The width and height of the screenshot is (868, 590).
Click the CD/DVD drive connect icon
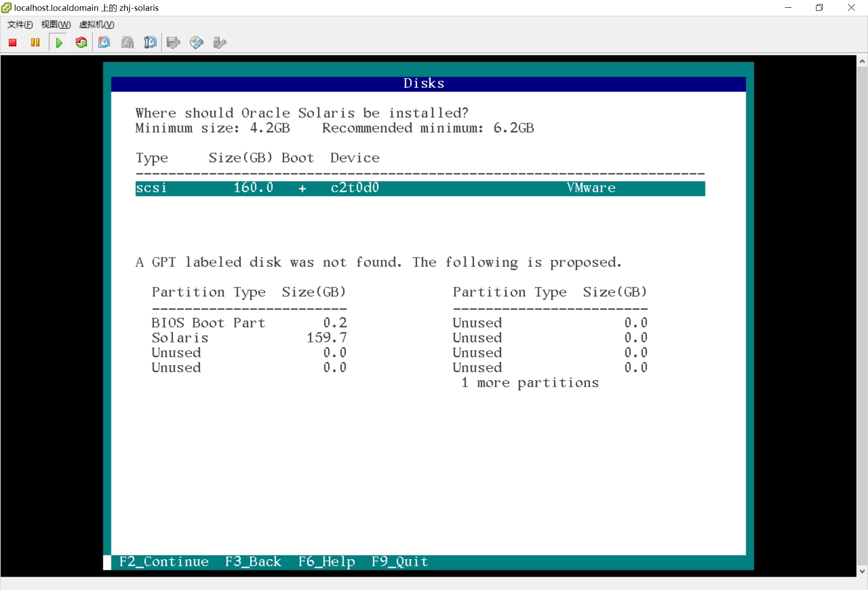[196, 42]
